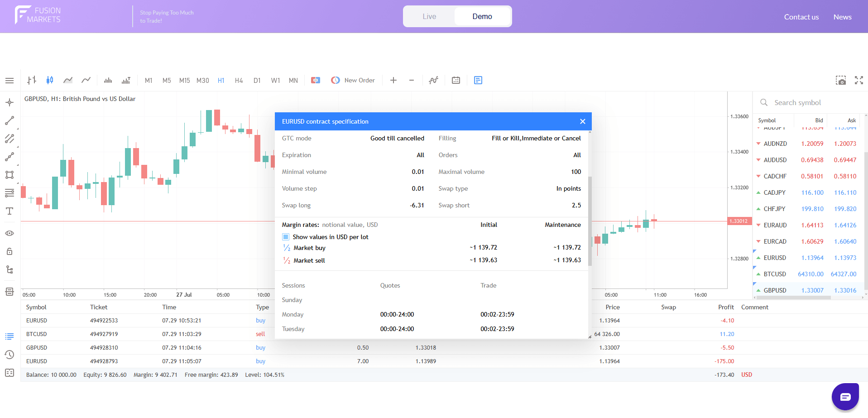868x418 pixels.
Task: Select CADCHF in the market watch
Action: (x=808, y=176)
